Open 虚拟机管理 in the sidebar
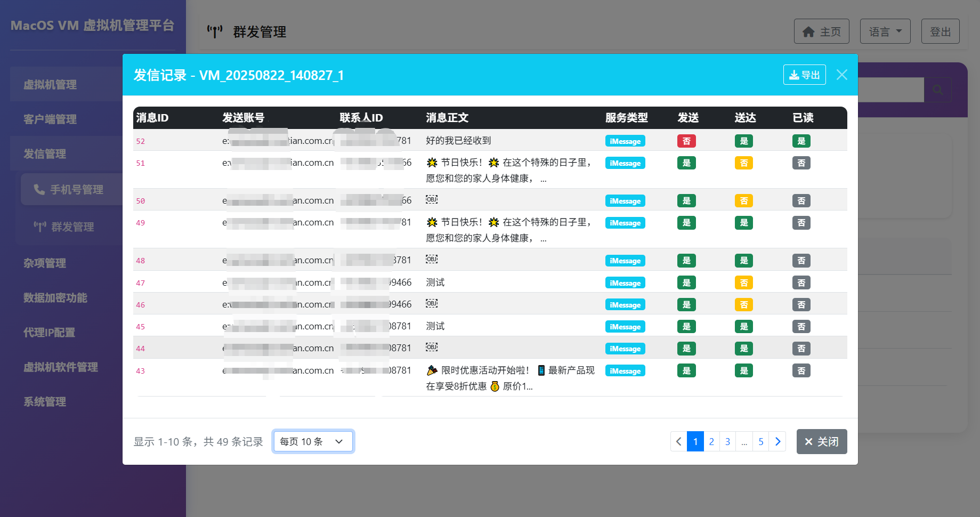Screen dimensions: 980x517 (x=50, y=85)
